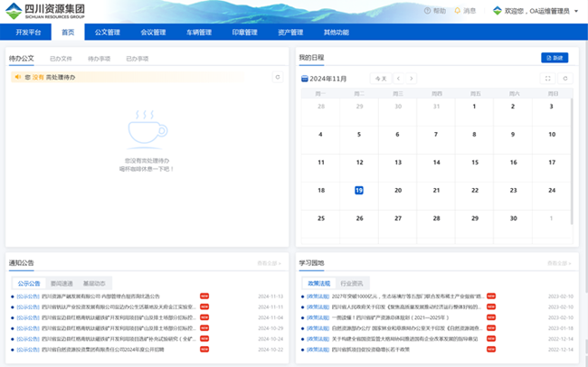Refresh the 我的日程 calendar
Screen dimensions: 588x367
pyautogui.click(x=565, y=79)
